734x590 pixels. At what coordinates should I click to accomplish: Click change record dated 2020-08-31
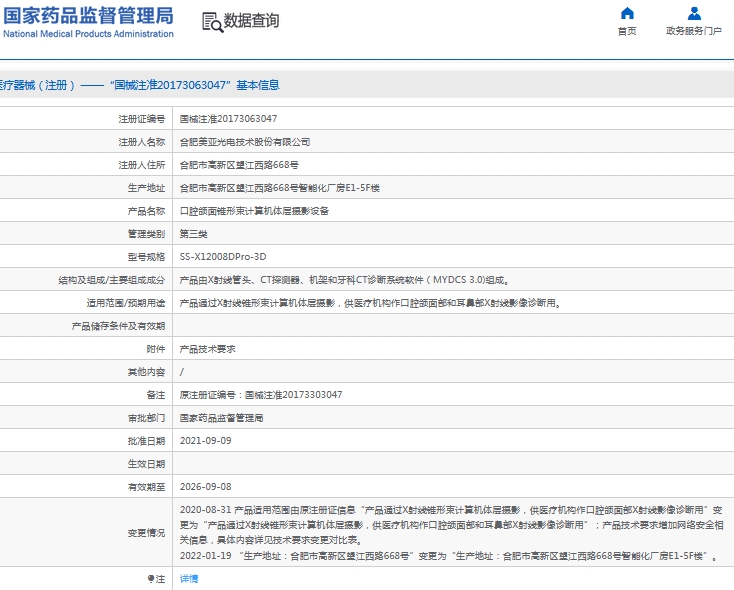tap(451, 525)
